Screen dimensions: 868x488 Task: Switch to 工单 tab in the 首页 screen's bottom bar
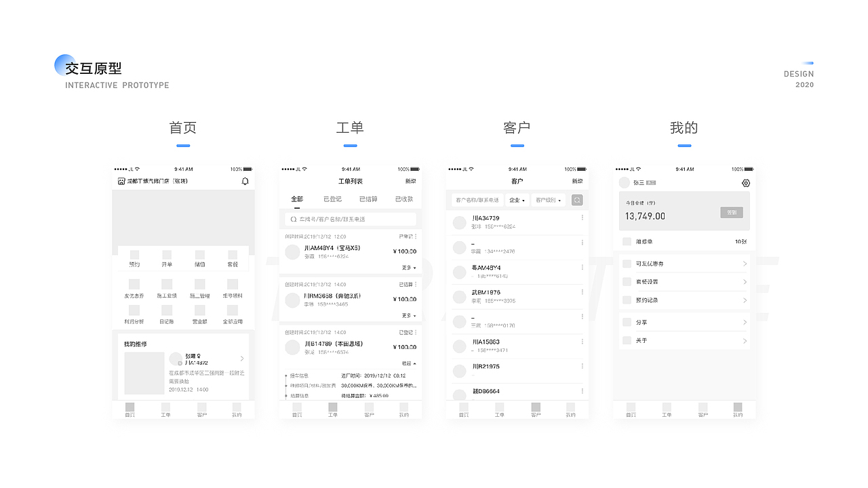(165, 409)
